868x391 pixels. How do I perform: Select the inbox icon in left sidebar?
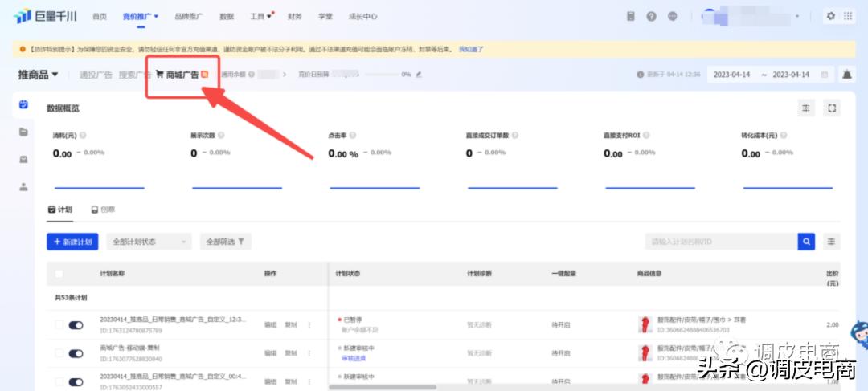click(x=23, y=159)
